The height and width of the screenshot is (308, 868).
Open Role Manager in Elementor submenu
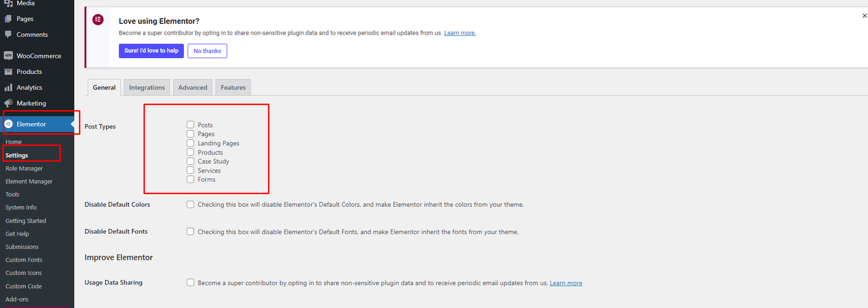pos(24,169)
